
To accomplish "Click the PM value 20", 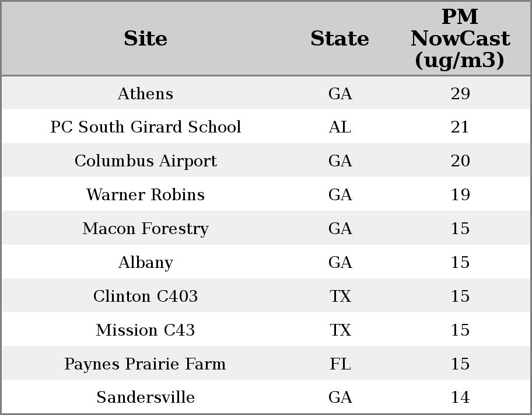I will coord(460,161).
